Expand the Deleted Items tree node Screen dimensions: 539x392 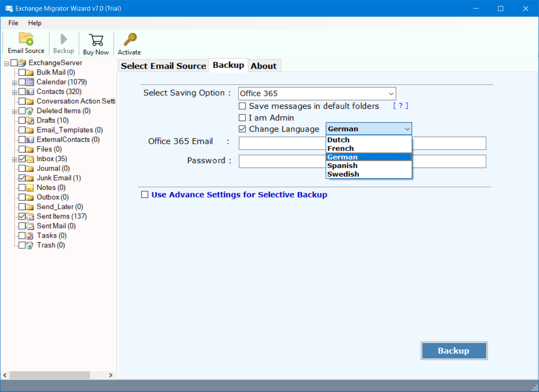15,111
